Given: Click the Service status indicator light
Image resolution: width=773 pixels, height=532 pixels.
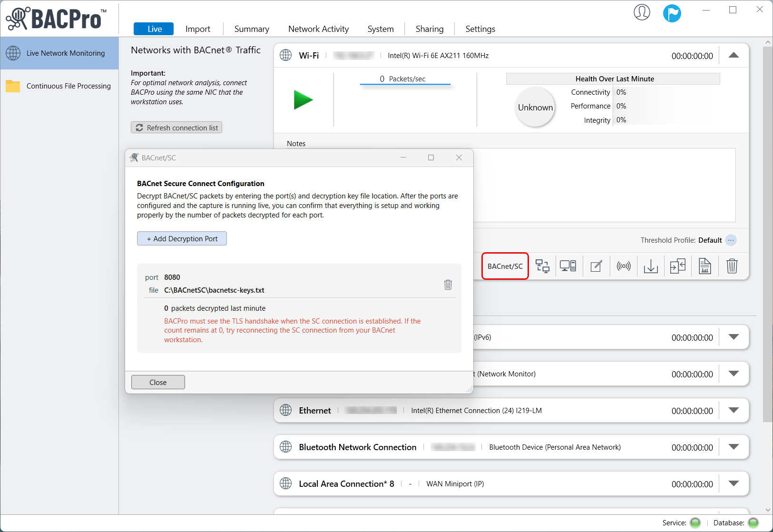Looking at the screenshot, I should (695, 523).
